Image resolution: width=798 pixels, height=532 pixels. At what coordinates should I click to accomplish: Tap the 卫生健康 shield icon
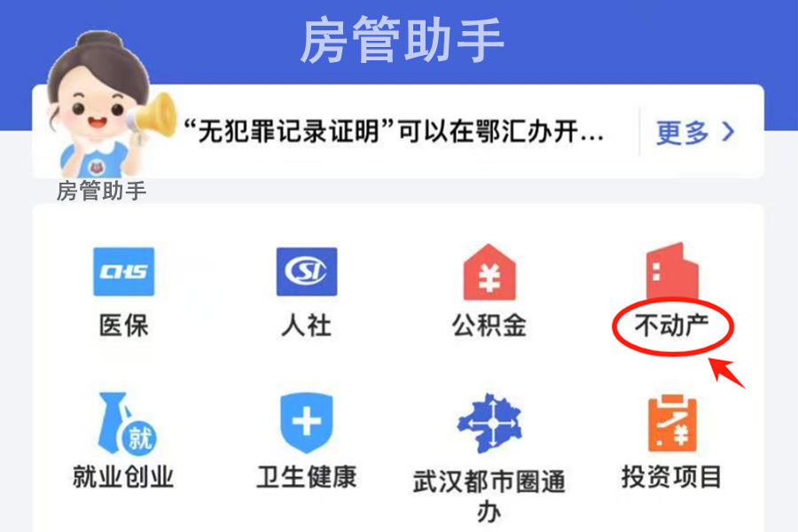(x=307, y=423)
